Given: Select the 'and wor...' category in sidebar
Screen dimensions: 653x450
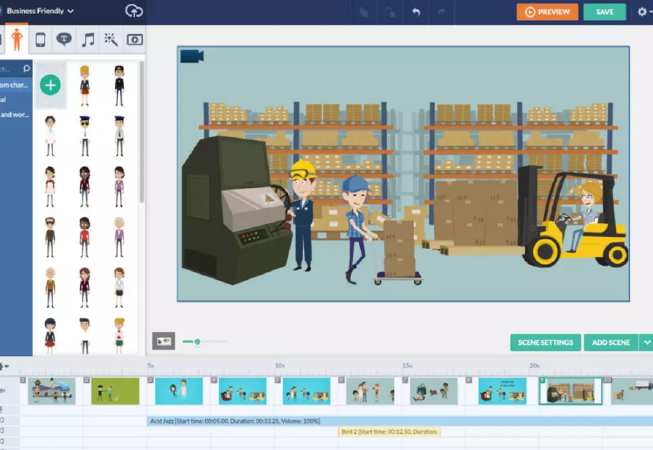Looking at the screenshot, I should coord(15,114).
